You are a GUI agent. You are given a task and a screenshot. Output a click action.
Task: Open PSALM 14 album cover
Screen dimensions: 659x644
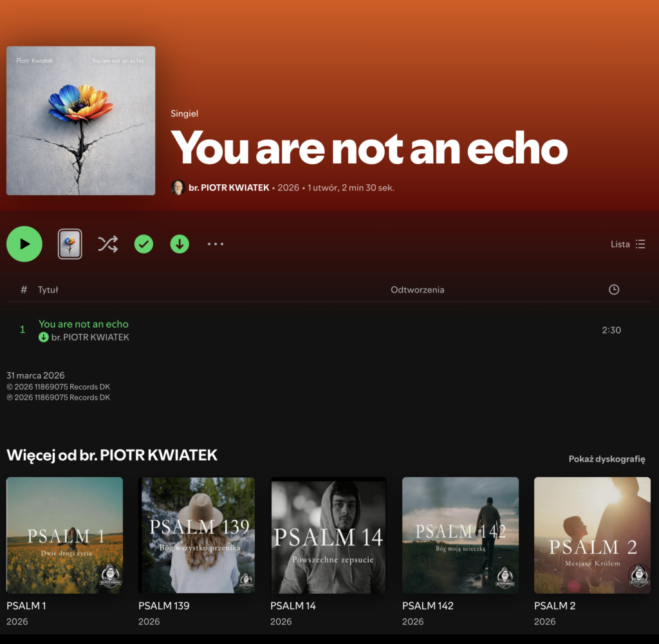coord(328,535)
